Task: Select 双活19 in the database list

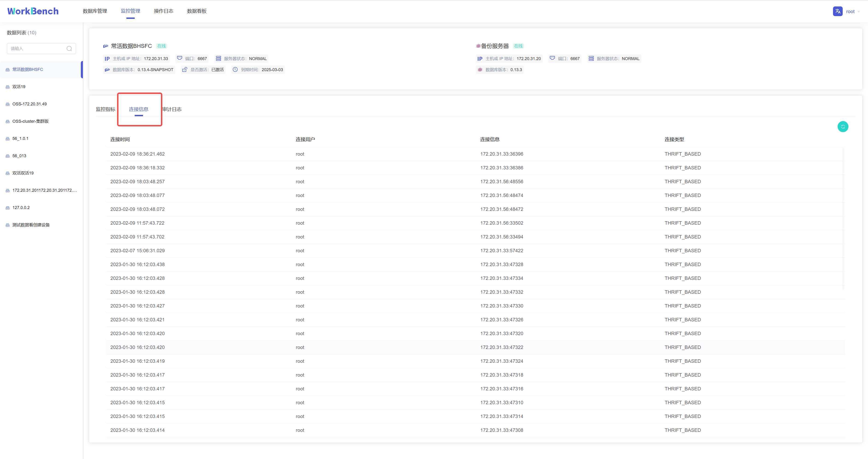Action: pyautogui.click(x=18, y=87)
